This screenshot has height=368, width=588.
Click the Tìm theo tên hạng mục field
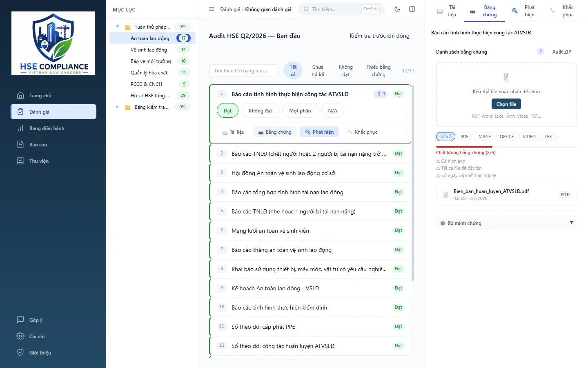pyautogui.click(x=244, y=71)
